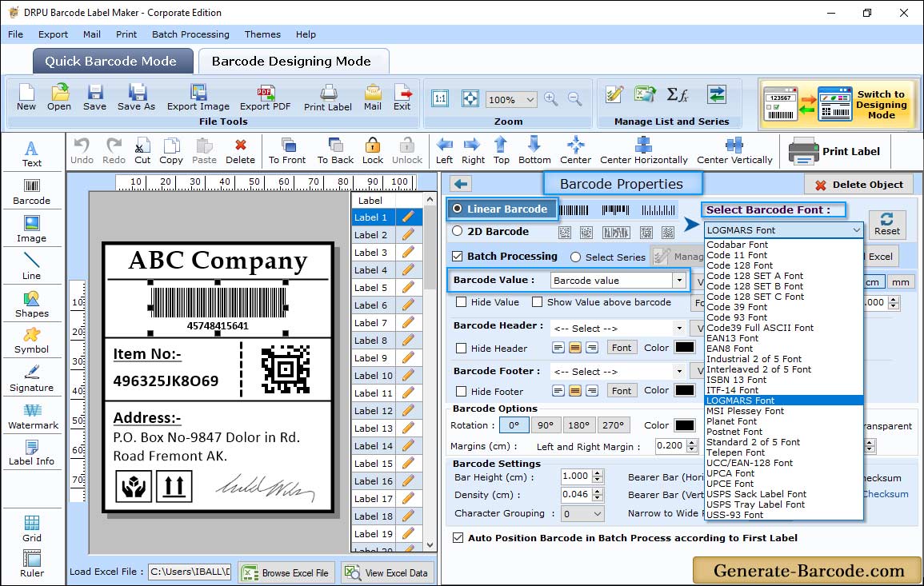The height and width of the screenshot is (586, 924).
Task: Delete the selected object via toolbar
Action: 241,151
